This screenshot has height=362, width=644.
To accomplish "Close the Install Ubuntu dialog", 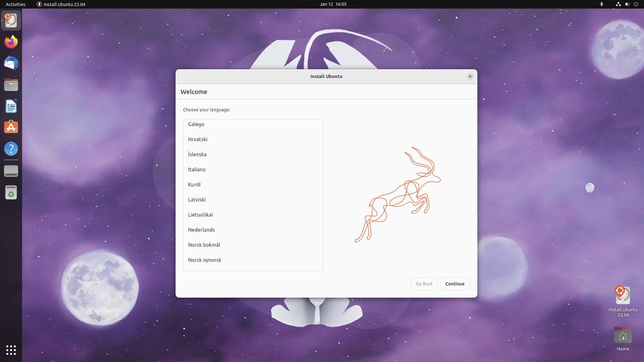I will point(470,76).
